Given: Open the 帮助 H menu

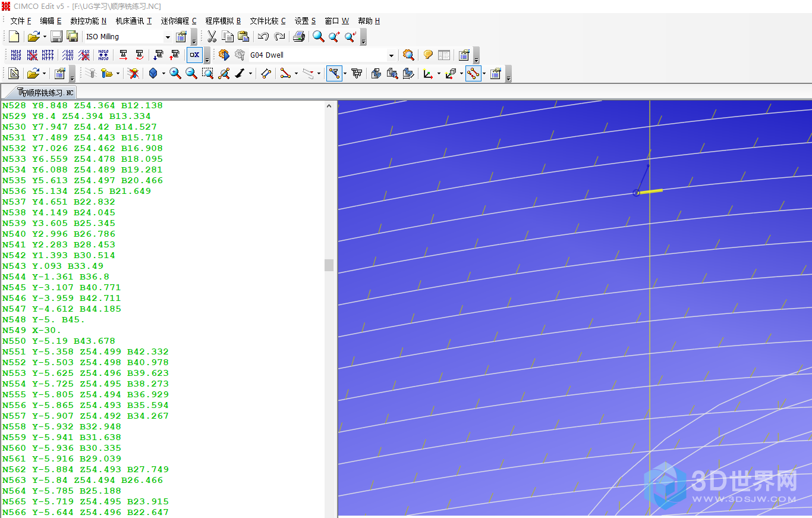Looking at the screenshot, I should click(x=369, y=21).
